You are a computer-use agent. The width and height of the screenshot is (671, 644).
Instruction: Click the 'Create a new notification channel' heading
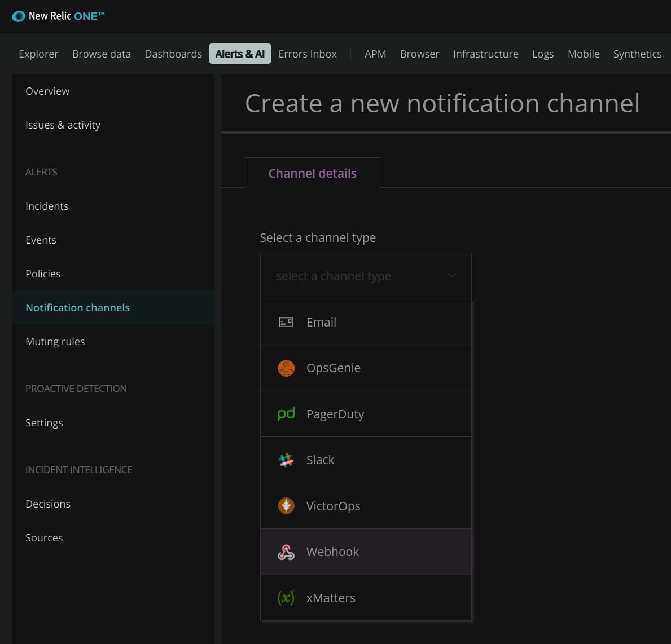point(442,103)
